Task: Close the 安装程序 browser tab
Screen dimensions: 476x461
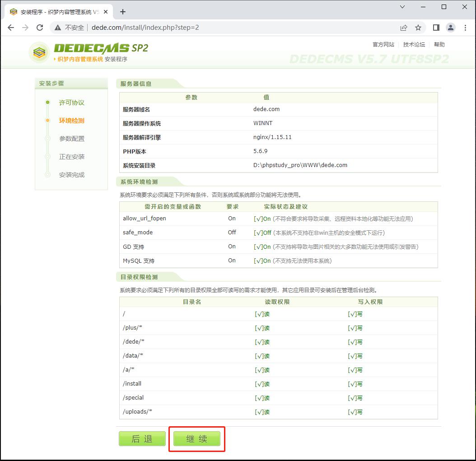Action: (x=106, y=12)
